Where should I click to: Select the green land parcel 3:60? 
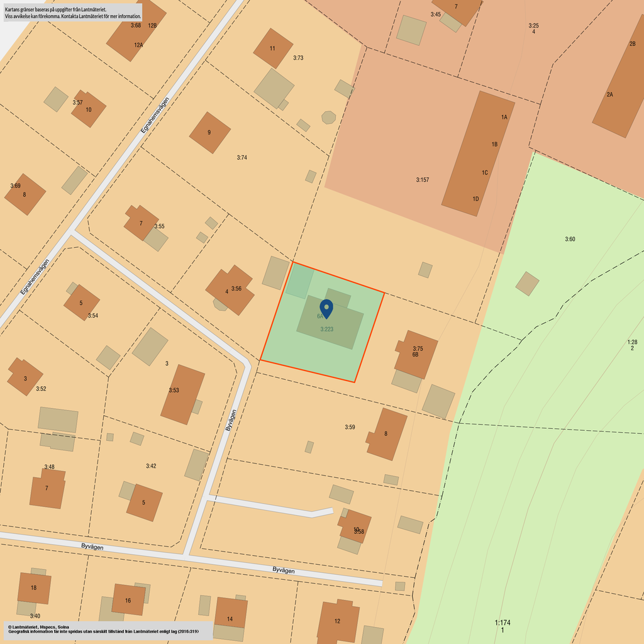click(569, 239)
